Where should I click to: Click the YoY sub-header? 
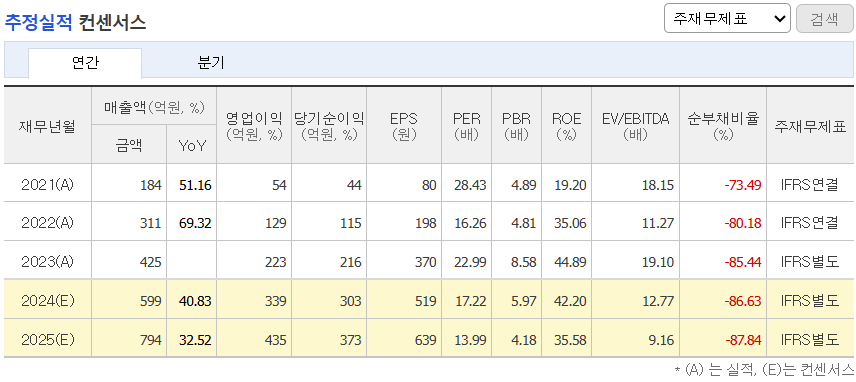pos(192,145)
